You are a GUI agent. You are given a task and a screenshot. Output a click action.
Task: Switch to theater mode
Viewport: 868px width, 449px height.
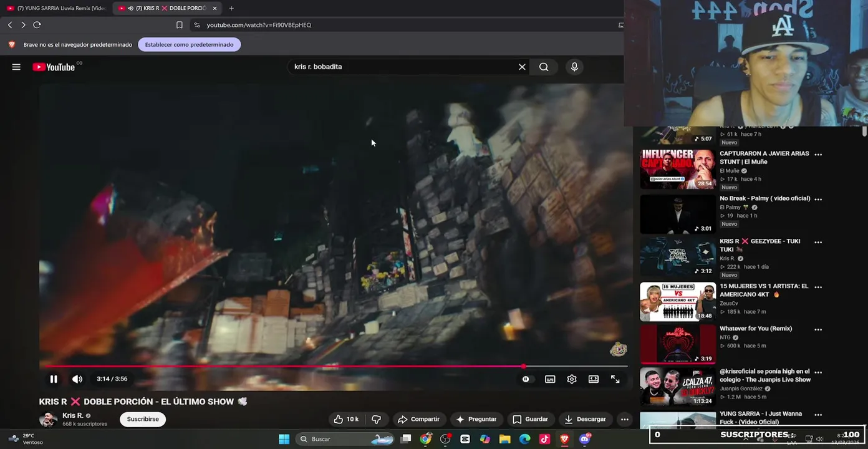[594, 379]
